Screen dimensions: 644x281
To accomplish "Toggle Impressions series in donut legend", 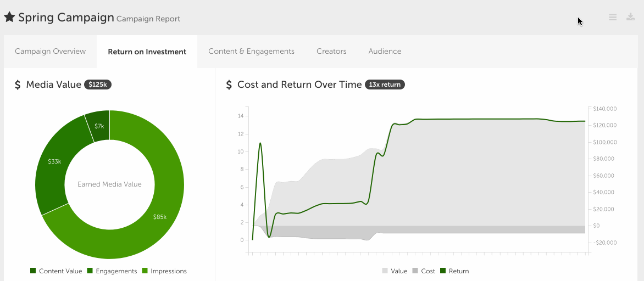I will (x=164, y=271).
